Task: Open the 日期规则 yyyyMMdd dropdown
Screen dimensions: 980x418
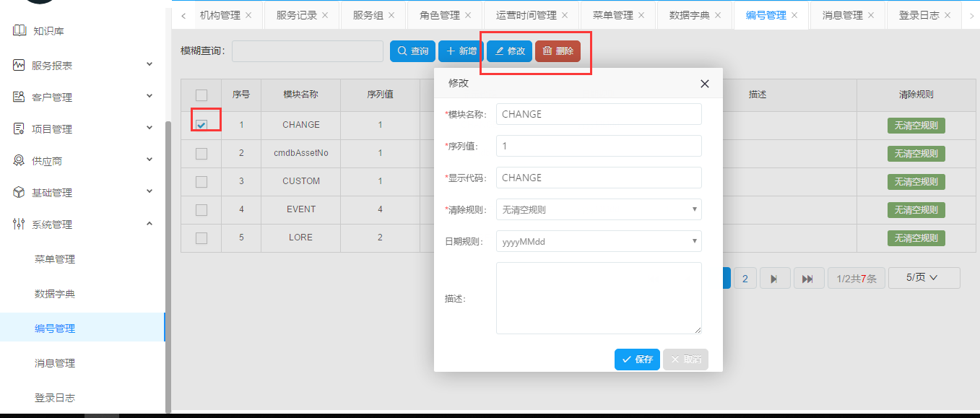Action: pos(599,241)
